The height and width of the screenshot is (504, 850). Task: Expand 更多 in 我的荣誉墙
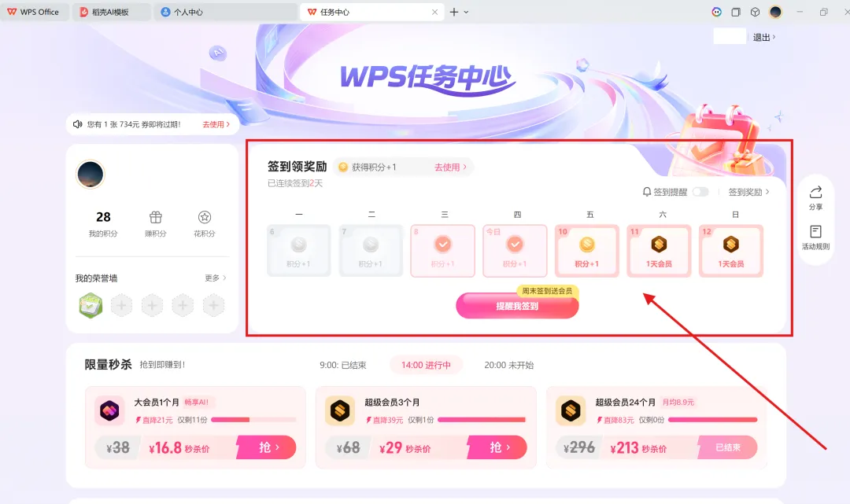[215, 278]
